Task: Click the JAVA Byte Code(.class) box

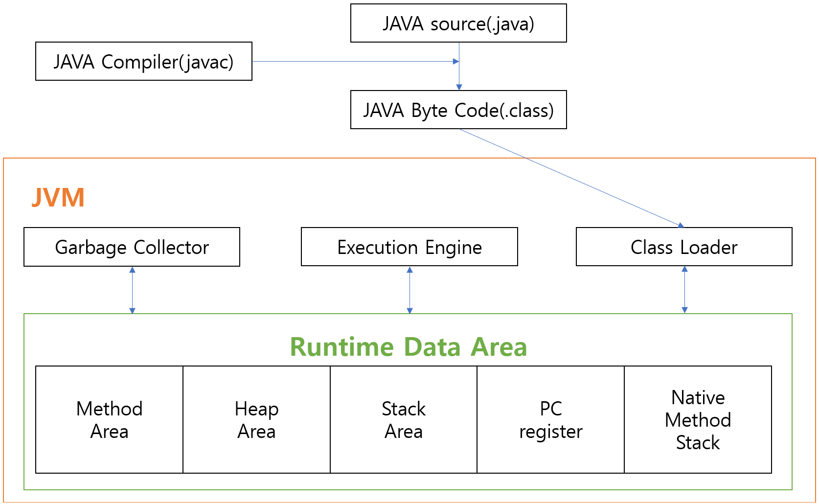Action: (458, 110)
